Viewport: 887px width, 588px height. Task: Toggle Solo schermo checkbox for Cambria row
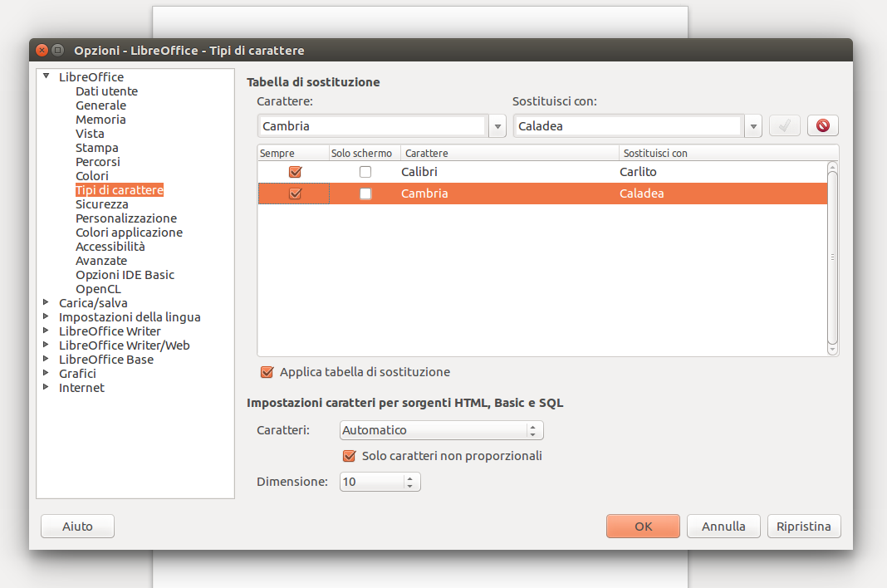point(365,194)
